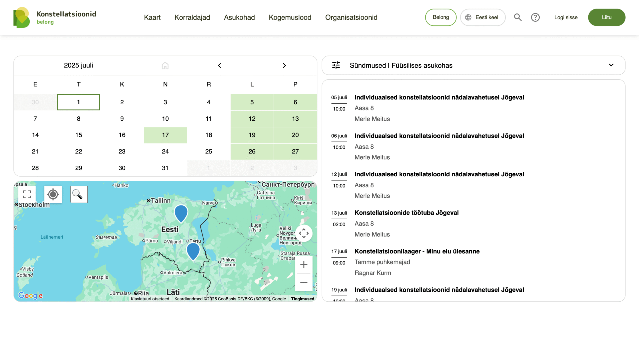Open the help question mark icon
The width and height of the screenshot is (639, 364).
click(x=535, y=17)
